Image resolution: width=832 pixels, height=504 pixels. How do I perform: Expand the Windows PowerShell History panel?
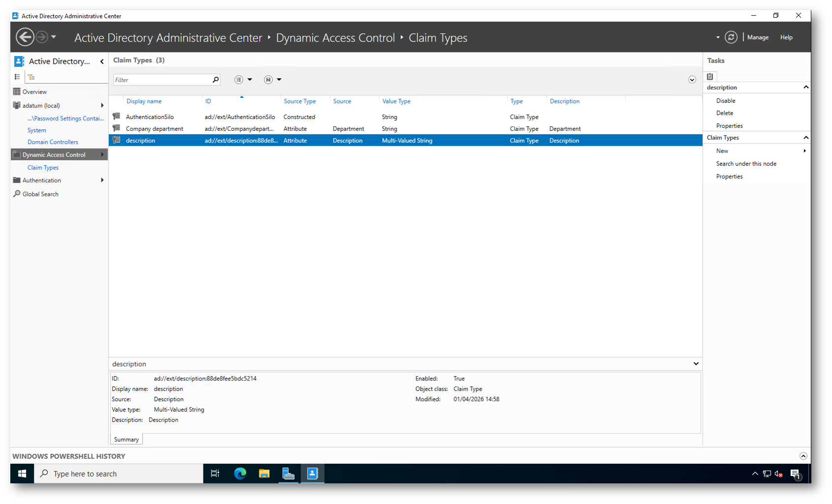[803, 456]
